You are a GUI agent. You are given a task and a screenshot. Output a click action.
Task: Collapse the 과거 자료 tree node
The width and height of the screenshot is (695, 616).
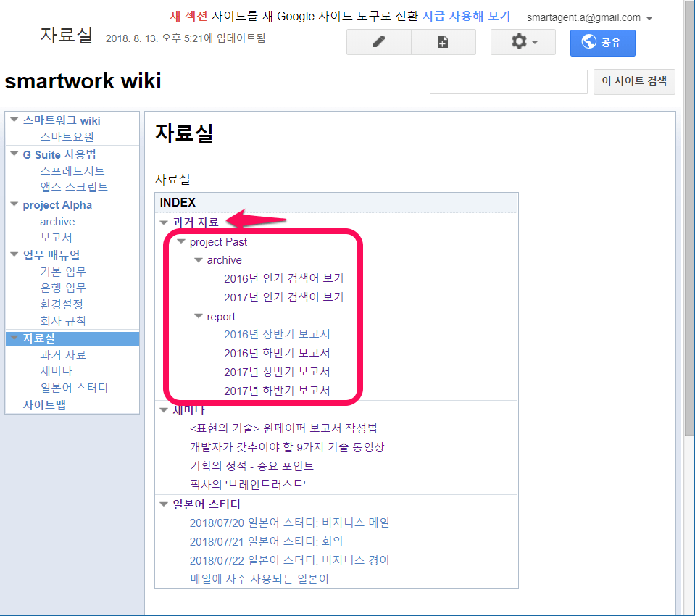pyautogui.click(x=164, y=222)
